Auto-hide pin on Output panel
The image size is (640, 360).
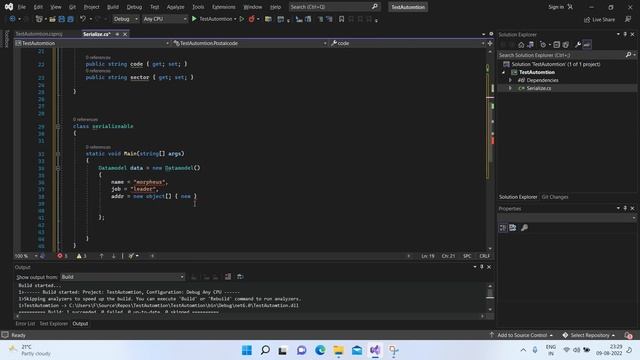(482, 267)
